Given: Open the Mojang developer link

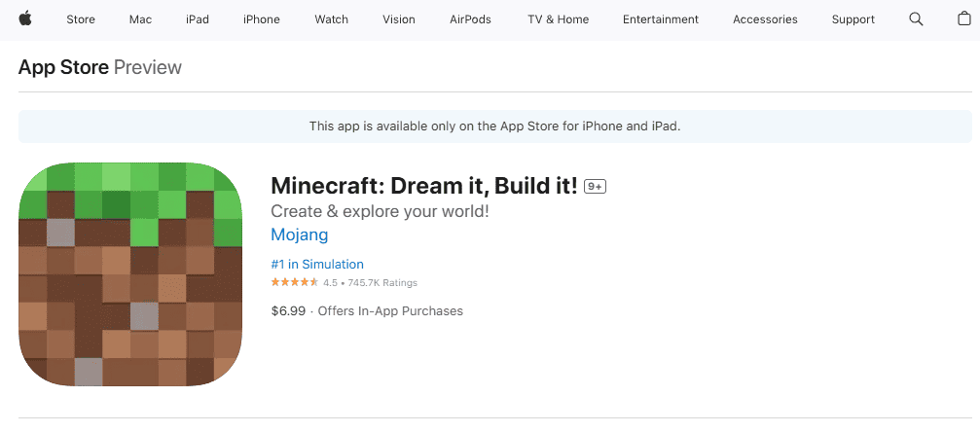Looking at the screenshot, I should click(x=300, y=235).
